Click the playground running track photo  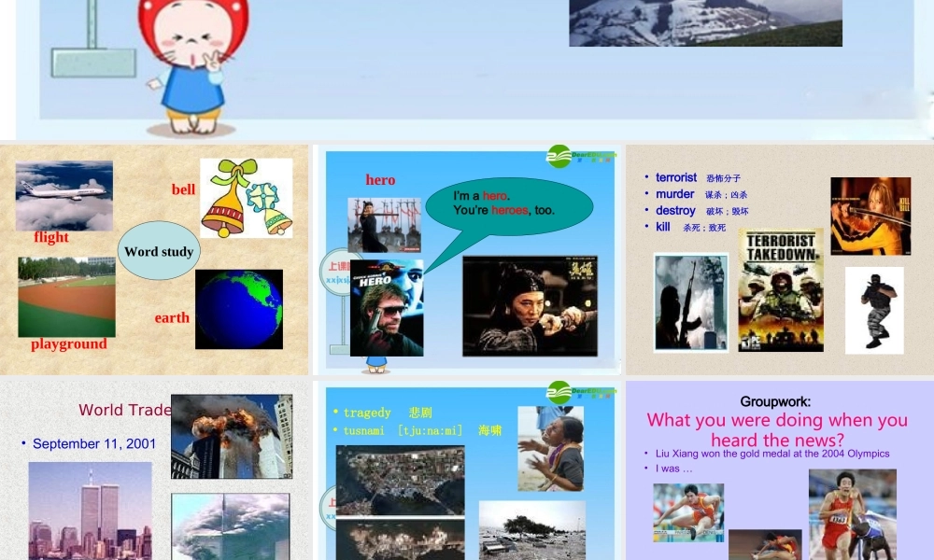(x=66, y=297)
